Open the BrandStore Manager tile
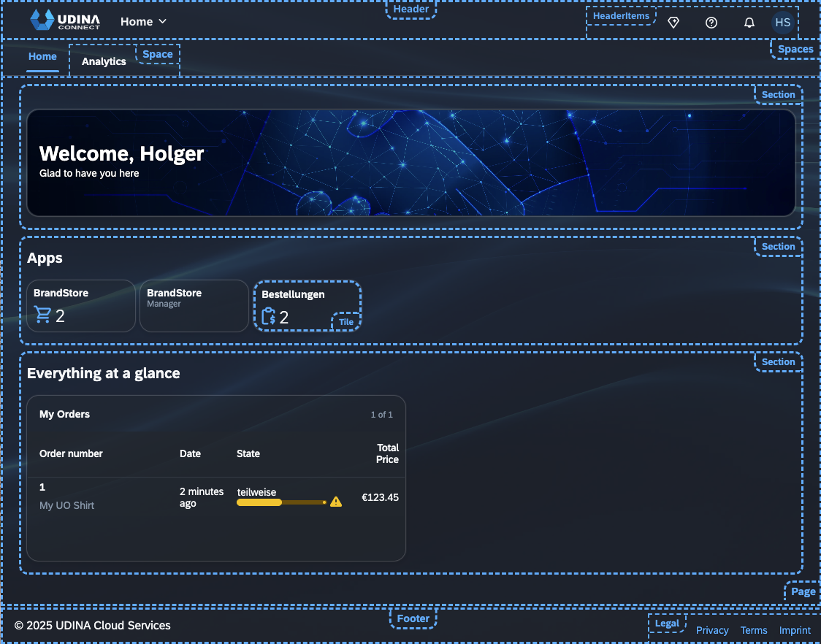Screen dimensions: 821x644 (194, 306)
